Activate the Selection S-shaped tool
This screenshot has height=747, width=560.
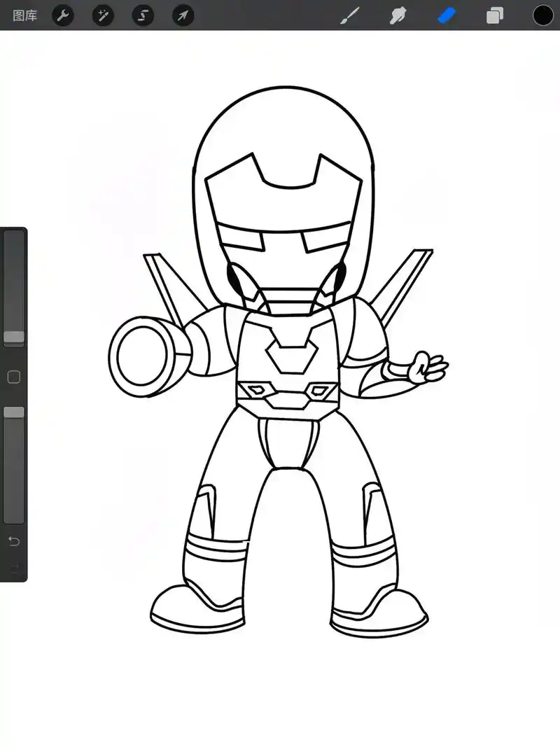(x=143, y=15)
